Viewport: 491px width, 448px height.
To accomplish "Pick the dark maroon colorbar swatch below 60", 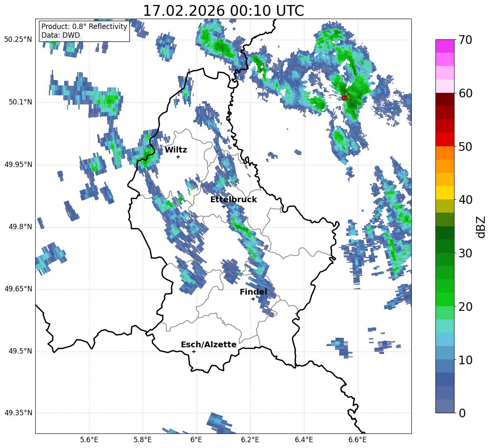I will (445, 99).
